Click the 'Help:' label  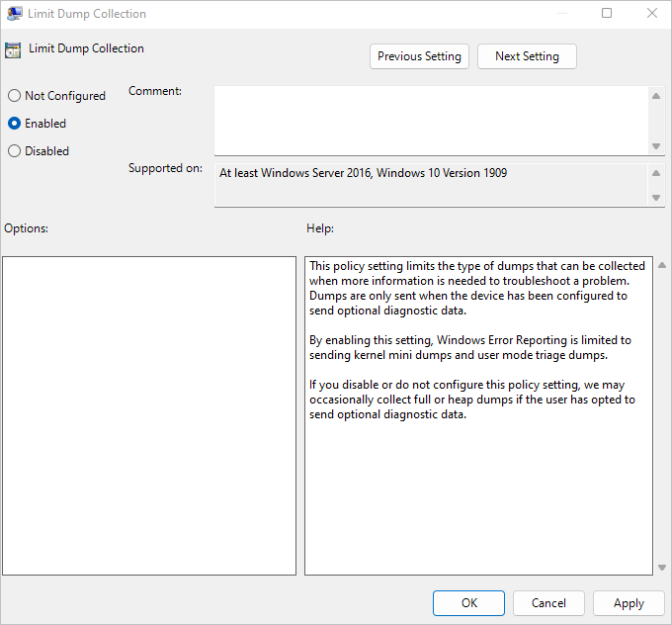tap(320, 228)
